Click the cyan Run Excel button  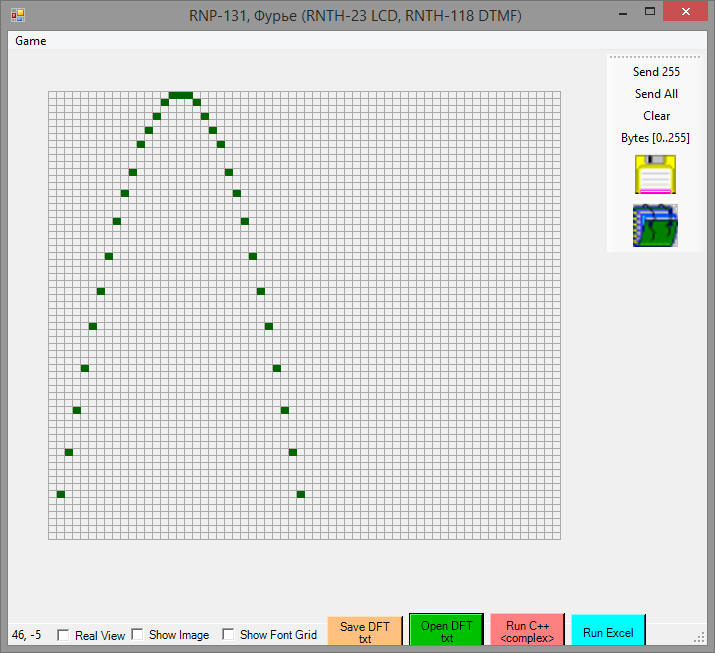[608, 631]
